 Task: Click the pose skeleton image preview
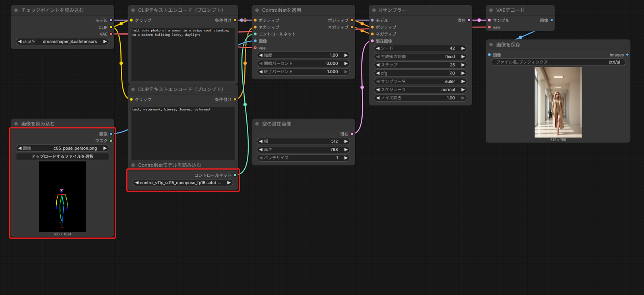[x=62, y=197]
